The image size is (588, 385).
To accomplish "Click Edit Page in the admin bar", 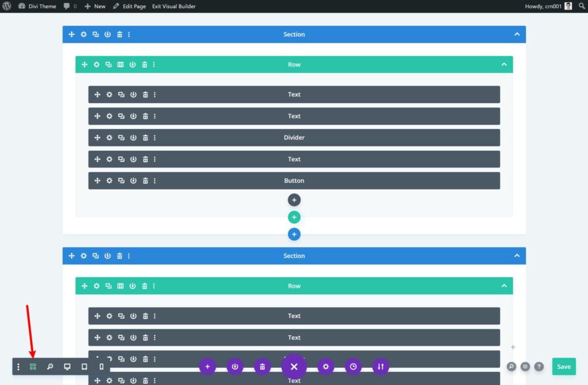I will [x=129, y=6].
